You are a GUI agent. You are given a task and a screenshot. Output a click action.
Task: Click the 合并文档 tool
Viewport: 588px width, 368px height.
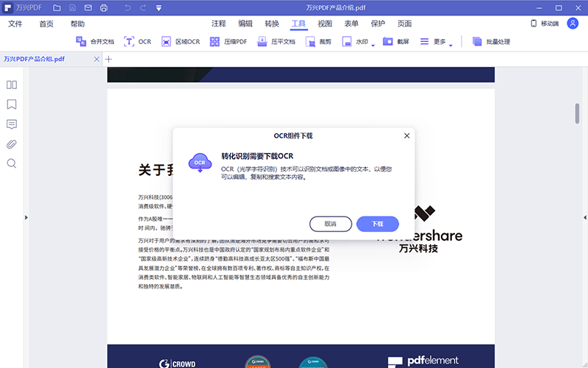click(x=95, y=41)
